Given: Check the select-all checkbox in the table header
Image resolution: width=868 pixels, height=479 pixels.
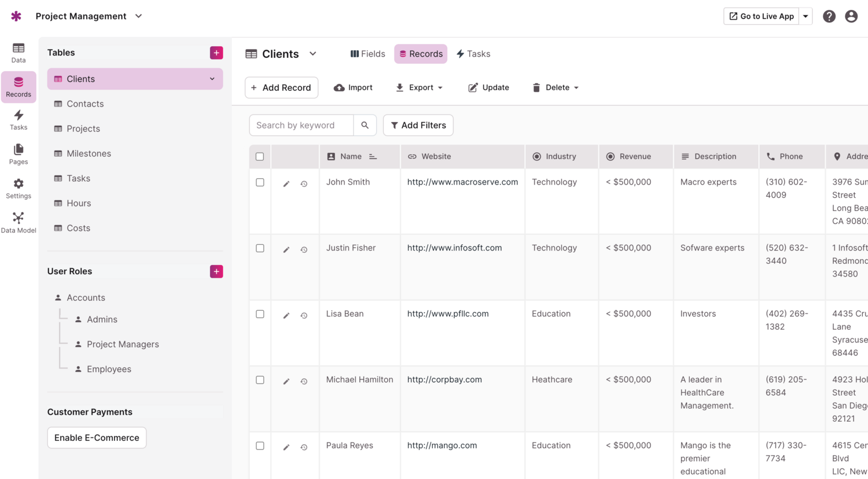Looking at the screenshot, I should tap(260, 156).
